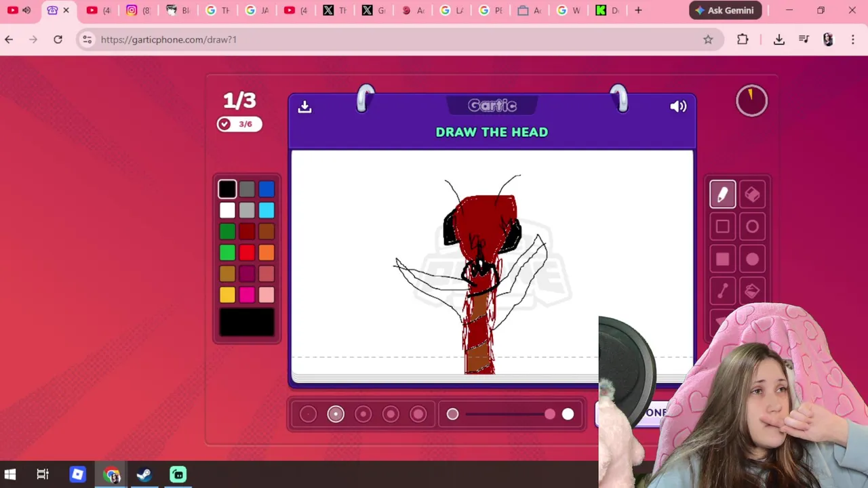Click the opacity slider handle
The width and height of the screenshot is (868, 488).
coord(550,414)
